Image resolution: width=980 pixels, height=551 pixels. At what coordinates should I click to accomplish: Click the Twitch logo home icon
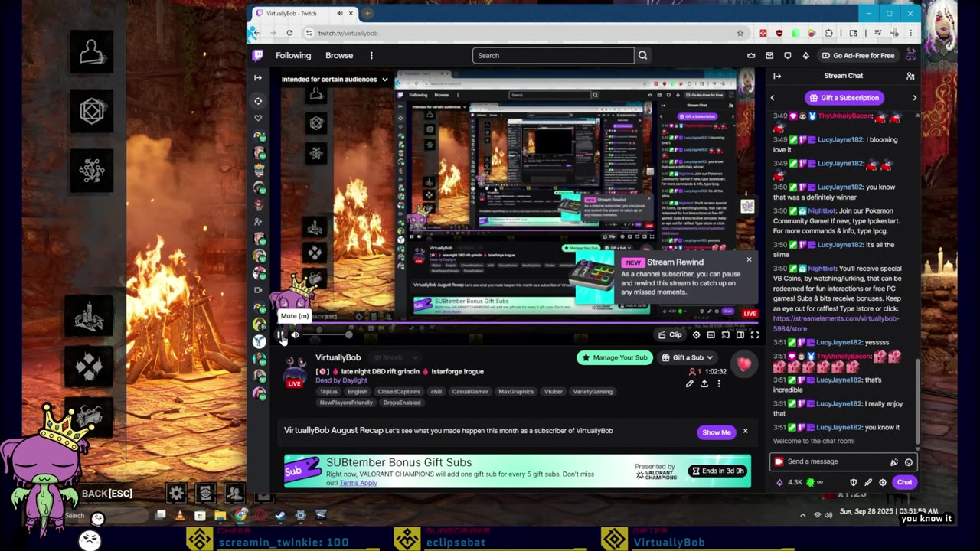(x=258, y=55)
